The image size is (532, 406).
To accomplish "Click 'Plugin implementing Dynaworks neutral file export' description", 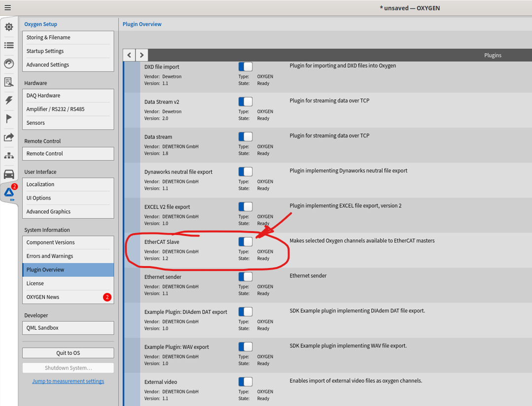I will pyautogui.click(x=349, y=170).
